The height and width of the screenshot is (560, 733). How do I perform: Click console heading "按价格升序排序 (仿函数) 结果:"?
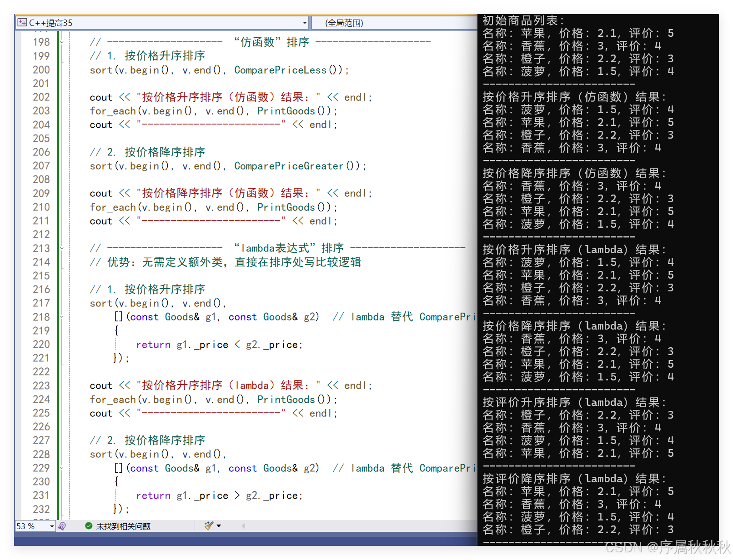574,97
